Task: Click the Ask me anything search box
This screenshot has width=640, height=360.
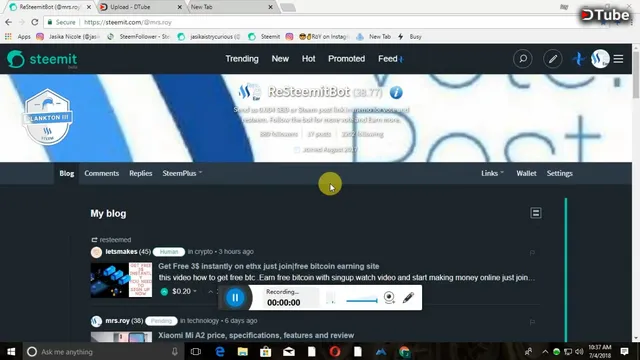Action: click(x=103, y=351)
